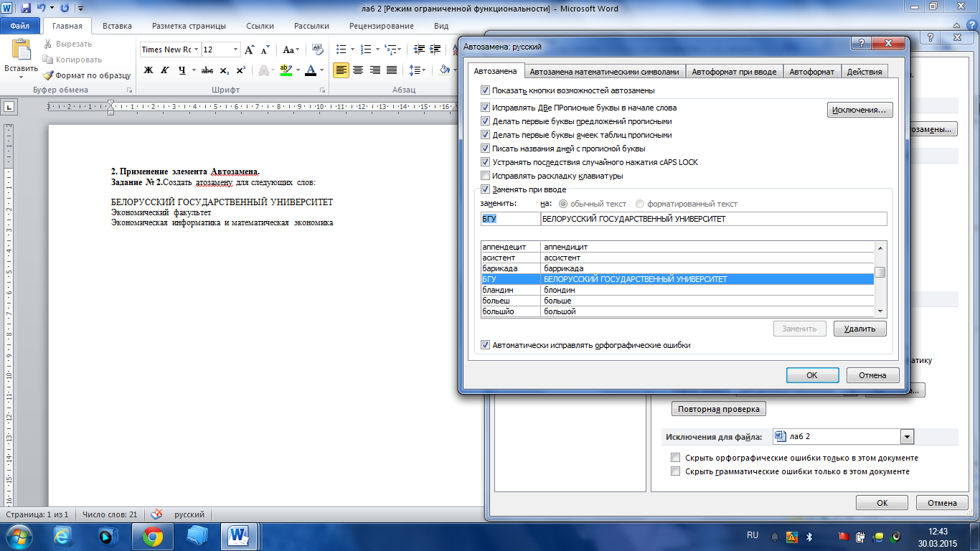This screenshot has width=980, height=551.
Task: Open the spelling check status bar icon
Action: [156, 514]
